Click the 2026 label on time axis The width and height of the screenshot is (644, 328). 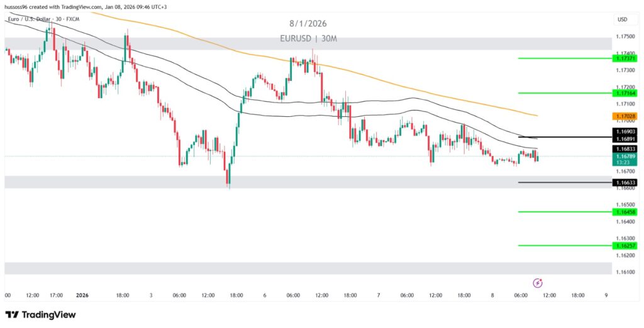pyautogui.click(x=83, y=295)
